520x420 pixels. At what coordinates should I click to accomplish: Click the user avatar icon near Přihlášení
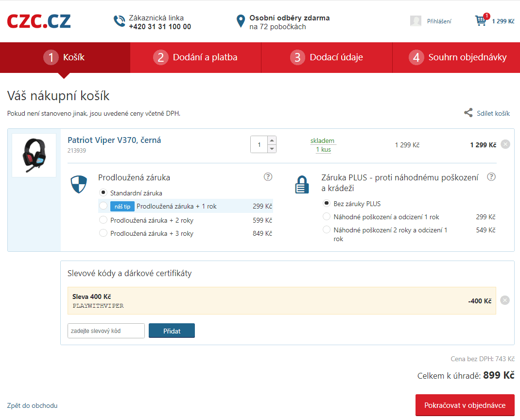coord(416,21)
